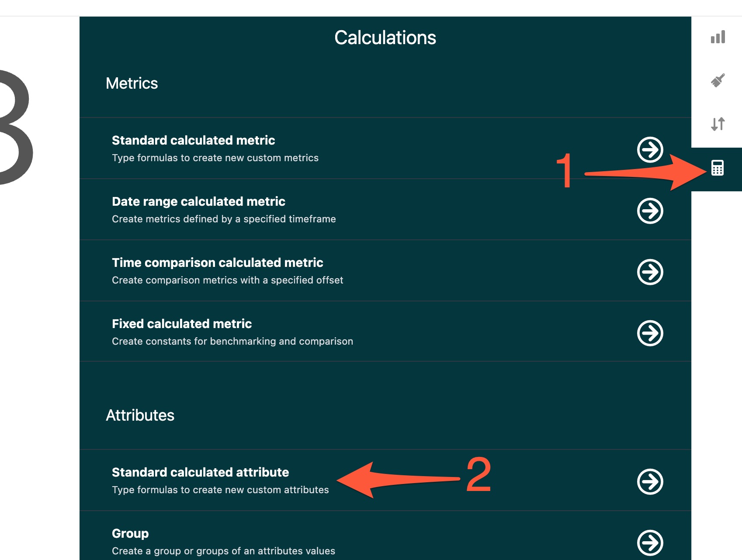Open Standard calculated metric title
This screenshot has height=560, width=742.
194,140
